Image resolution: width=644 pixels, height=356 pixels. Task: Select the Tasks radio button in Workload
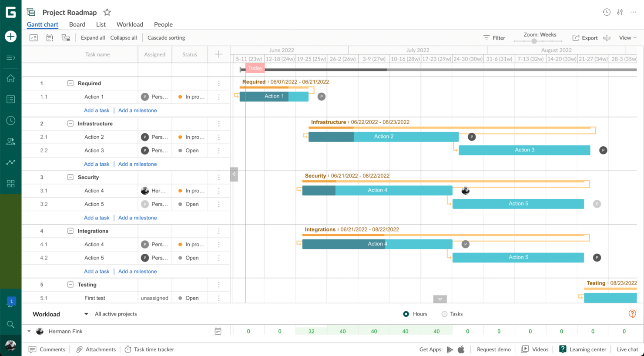click(x=444, y=314)
